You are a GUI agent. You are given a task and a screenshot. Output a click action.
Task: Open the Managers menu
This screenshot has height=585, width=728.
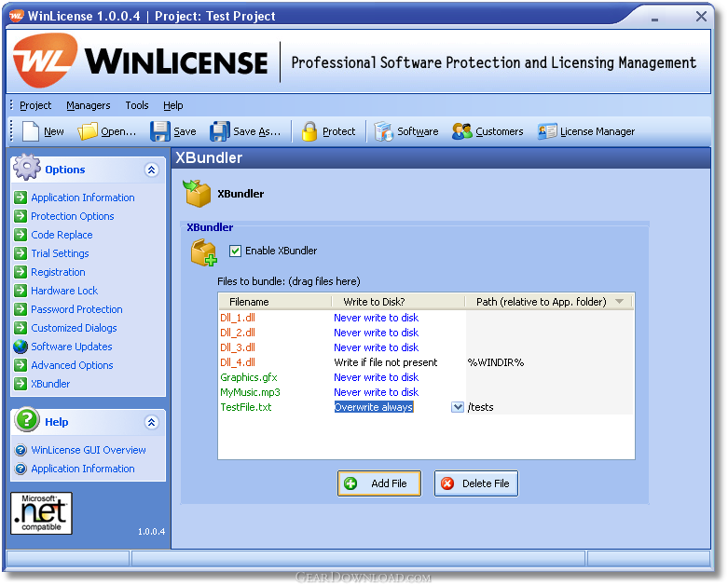click(x=89, y=106)
